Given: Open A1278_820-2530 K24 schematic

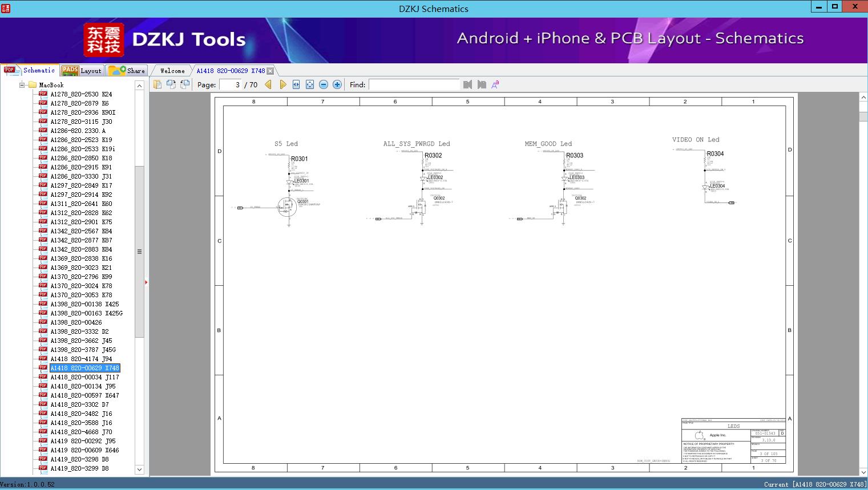Looking at the screenshot, I should click(x=81, y=94).
